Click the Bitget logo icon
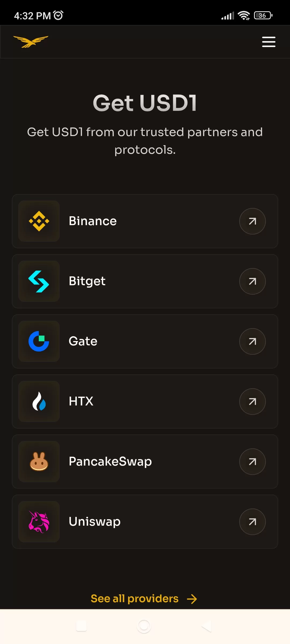Viewport: 290px width, 644px height. pyautogui.click(x=39, y=281)
